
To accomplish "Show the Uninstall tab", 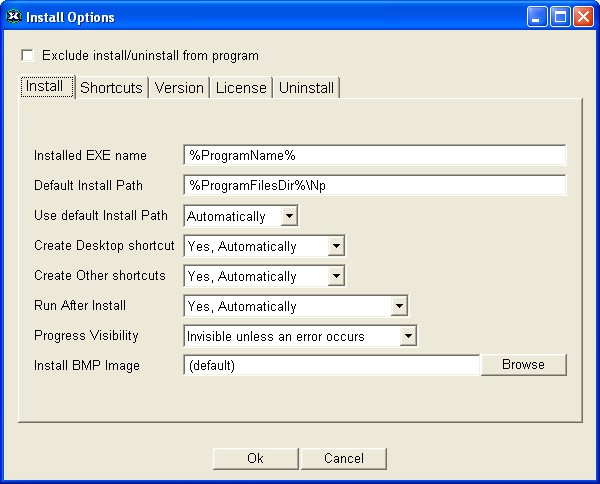I will pyautogui.click(x=306, y=88).
